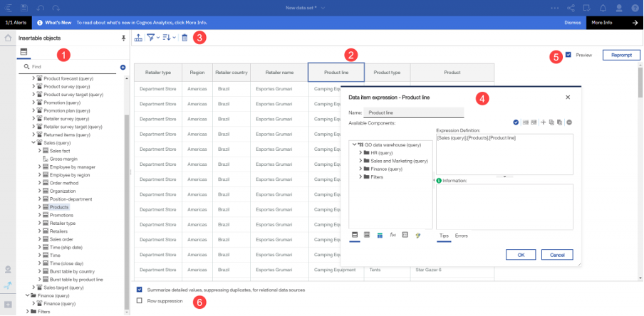Click the Find search field
Screen dimensions: 644x316
pyautogui.click(x=71, y=66)
